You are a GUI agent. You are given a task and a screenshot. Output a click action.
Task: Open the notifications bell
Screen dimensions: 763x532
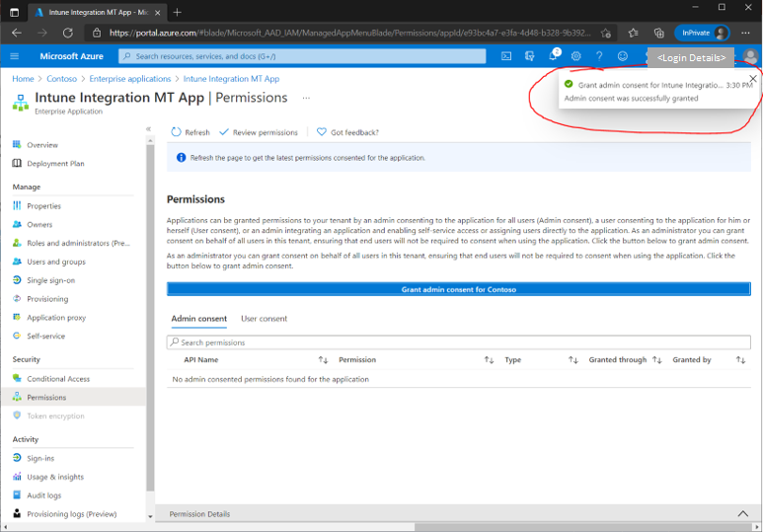point(554,55)
